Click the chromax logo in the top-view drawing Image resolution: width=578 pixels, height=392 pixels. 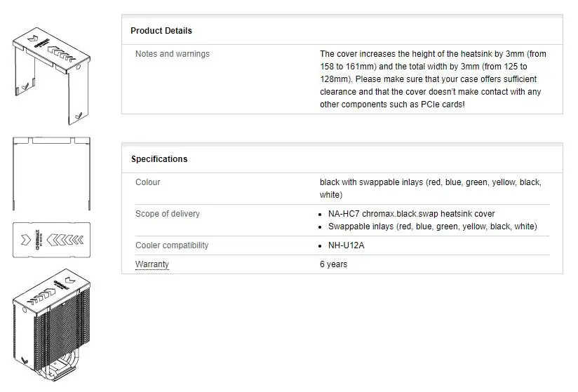click(29, 241)
